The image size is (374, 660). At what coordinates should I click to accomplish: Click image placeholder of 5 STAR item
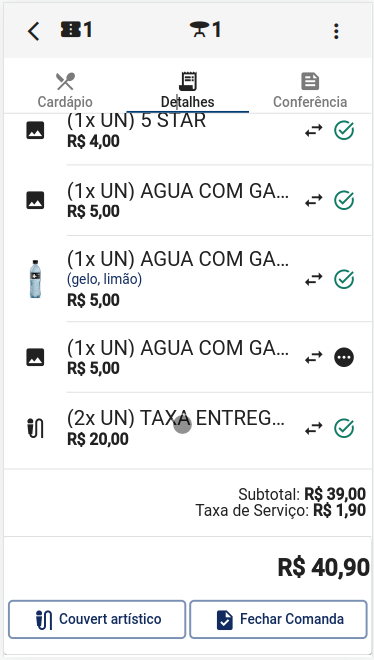coord(35,130)
